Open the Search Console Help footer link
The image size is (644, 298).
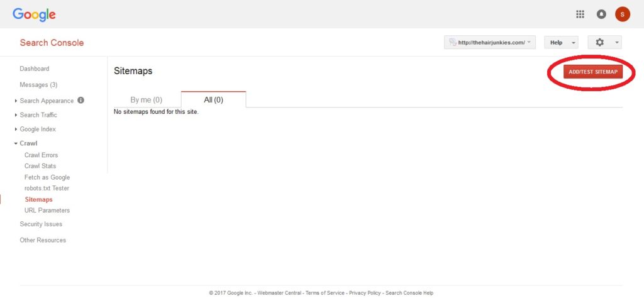coord(409,293)
